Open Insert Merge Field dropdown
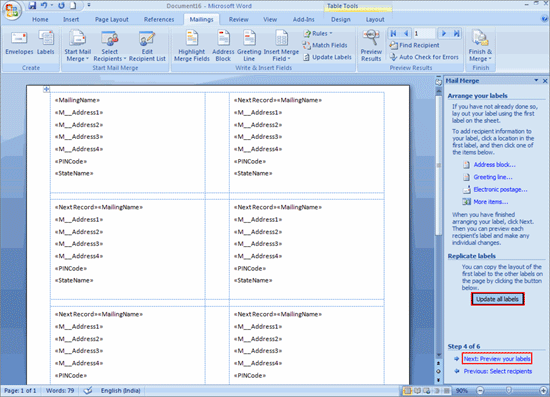The height and width of the screenshot is (397, 550). (281, 46)
